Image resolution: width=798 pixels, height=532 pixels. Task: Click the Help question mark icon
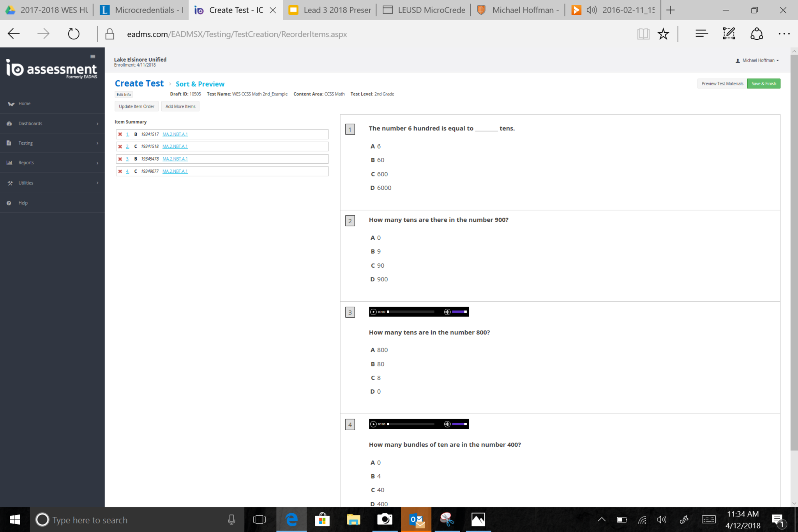[9, 203]
